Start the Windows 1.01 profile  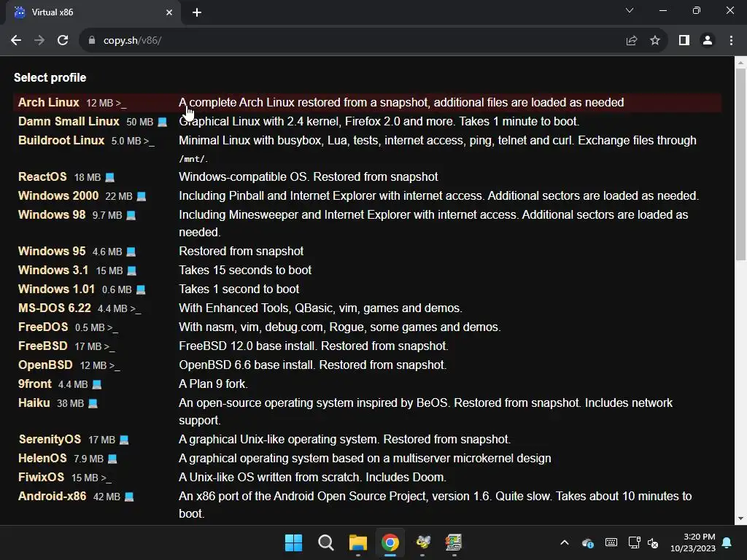(x=56, y=289)
